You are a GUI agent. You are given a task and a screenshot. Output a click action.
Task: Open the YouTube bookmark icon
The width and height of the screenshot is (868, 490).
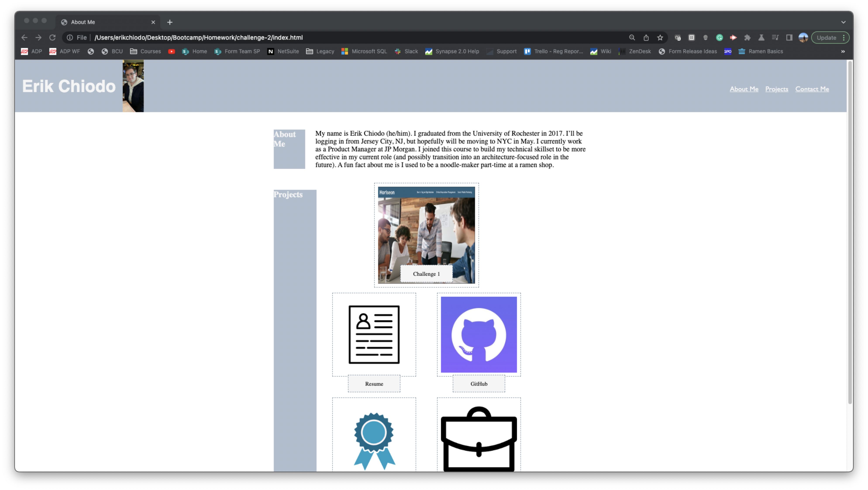(x=172, y=51)
